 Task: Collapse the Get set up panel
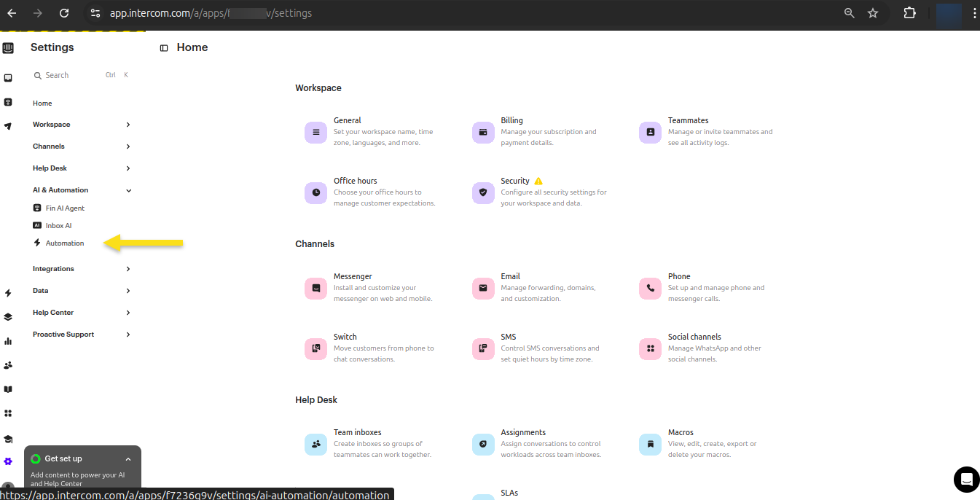tap(128, 459)
